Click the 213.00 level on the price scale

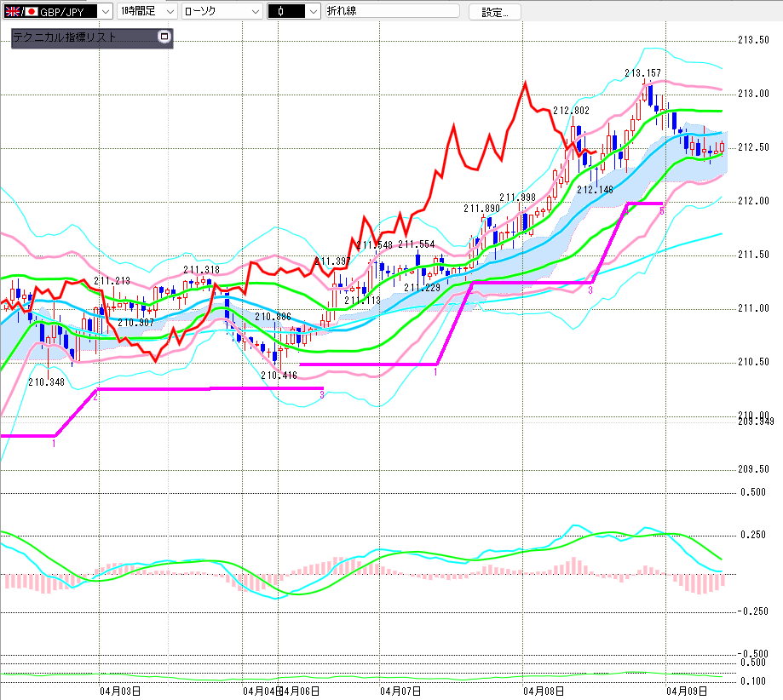click(x=753, y=94)
